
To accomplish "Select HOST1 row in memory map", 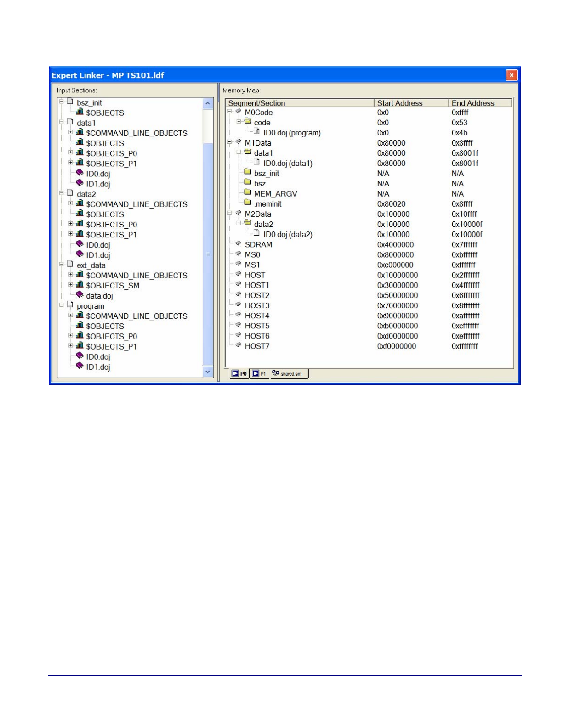I will pyautogui.click(x=369, y=285).
